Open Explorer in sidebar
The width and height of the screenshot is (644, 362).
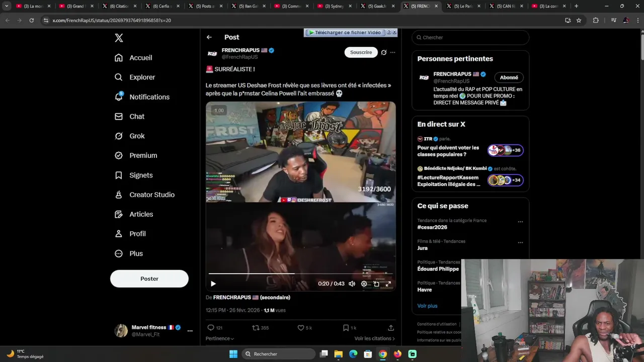(x=135, y=77)
